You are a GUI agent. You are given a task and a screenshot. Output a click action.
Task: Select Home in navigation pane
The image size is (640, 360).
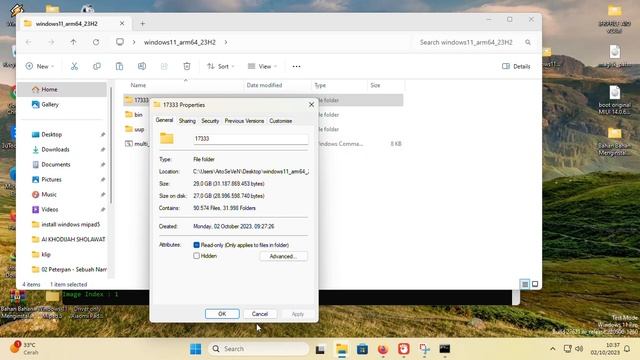pyautogui.click(x=62, y=89)
